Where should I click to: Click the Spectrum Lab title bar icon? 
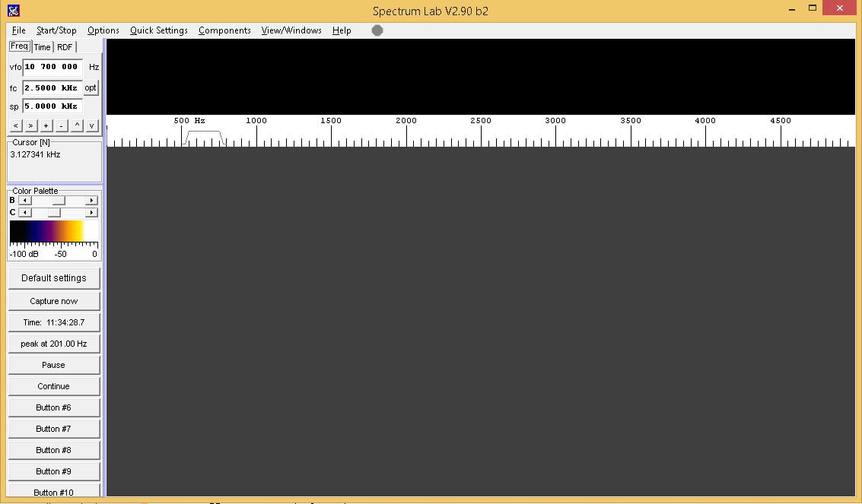coord(13,10)
